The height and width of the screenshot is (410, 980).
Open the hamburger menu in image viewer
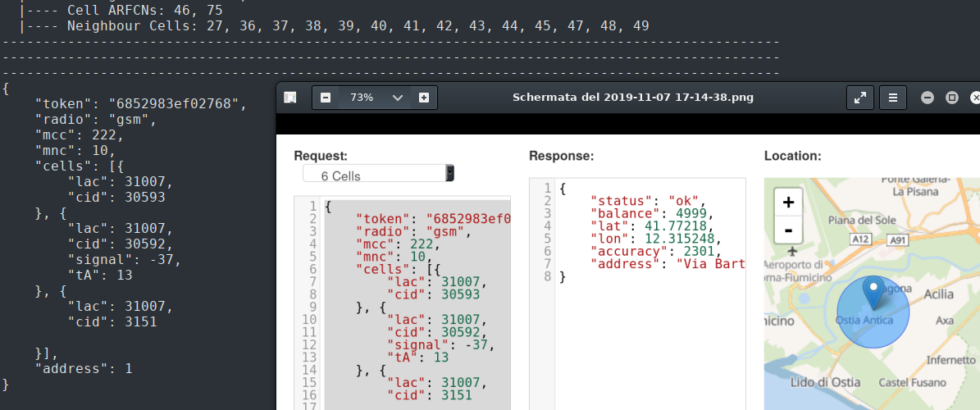pos(893,98)
